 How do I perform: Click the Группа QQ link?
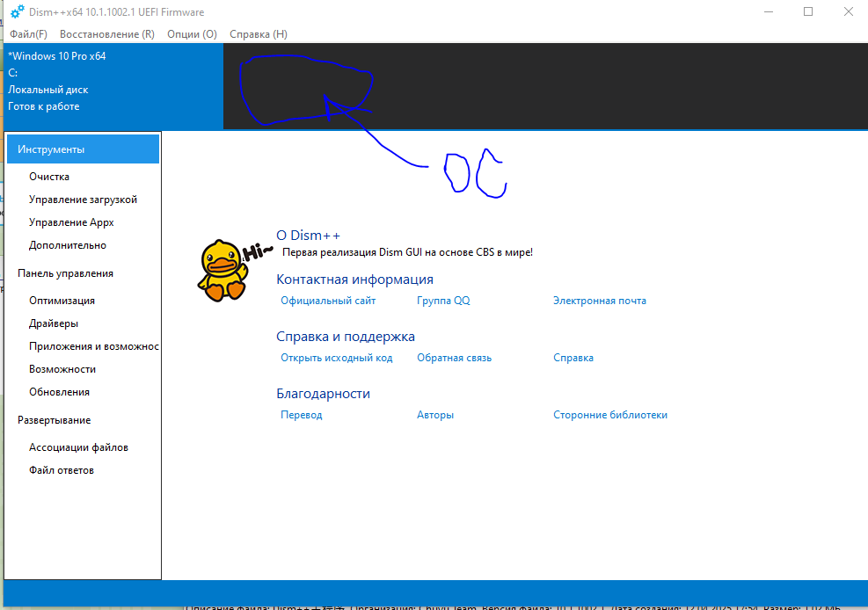tap(443, 301)
